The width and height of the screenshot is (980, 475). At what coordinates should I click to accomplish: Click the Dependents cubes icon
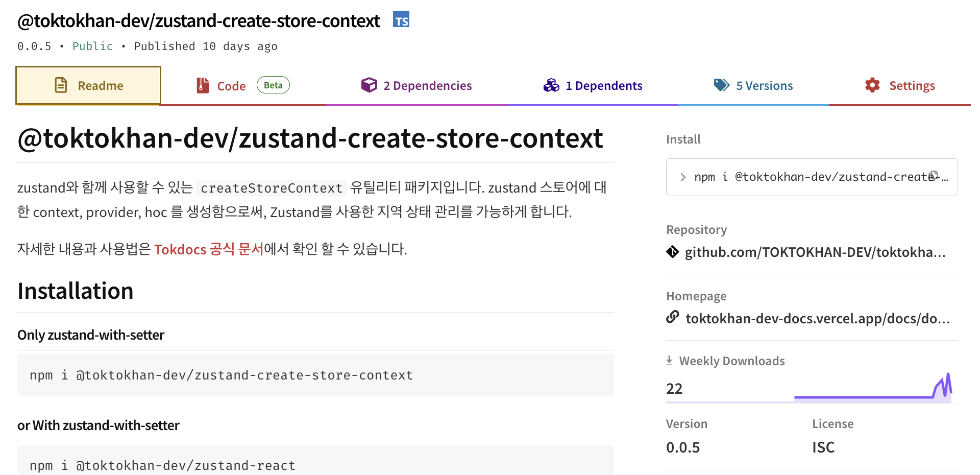551,85
